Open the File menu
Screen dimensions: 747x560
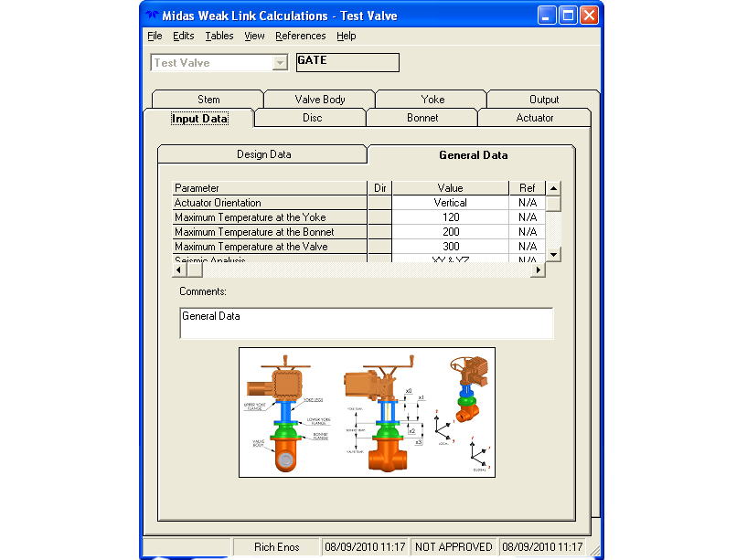pyautogui.click(x=155, y=36)
